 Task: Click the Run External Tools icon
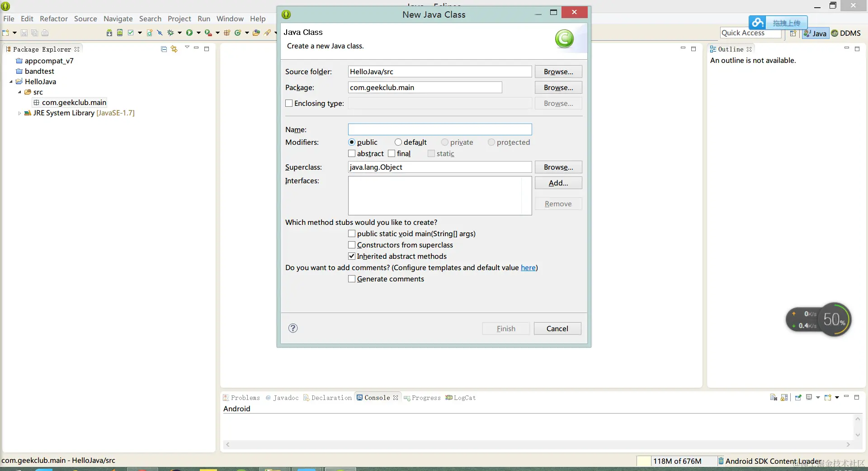coord(208,33)
